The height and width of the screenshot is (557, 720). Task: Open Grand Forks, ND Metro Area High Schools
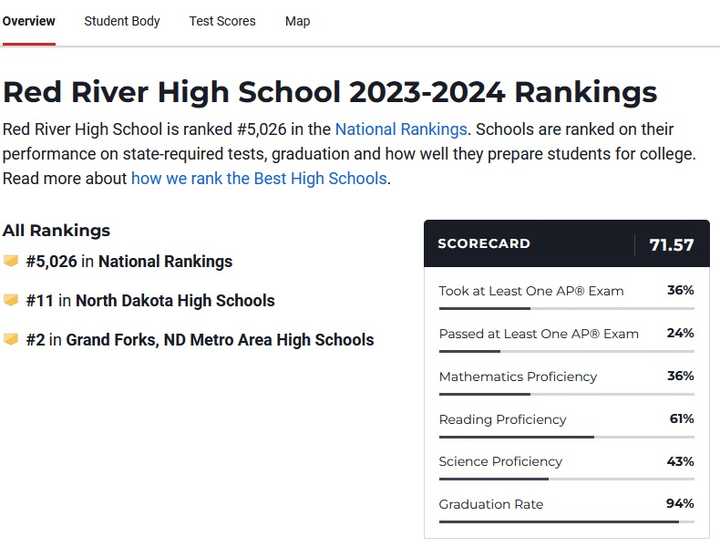click(200, 340)
